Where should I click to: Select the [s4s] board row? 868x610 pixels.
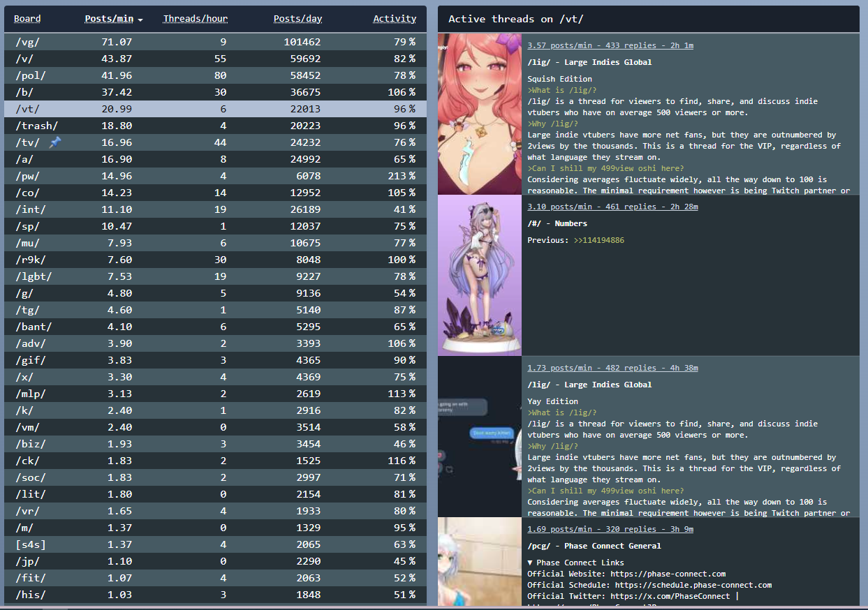pos(215,544)
